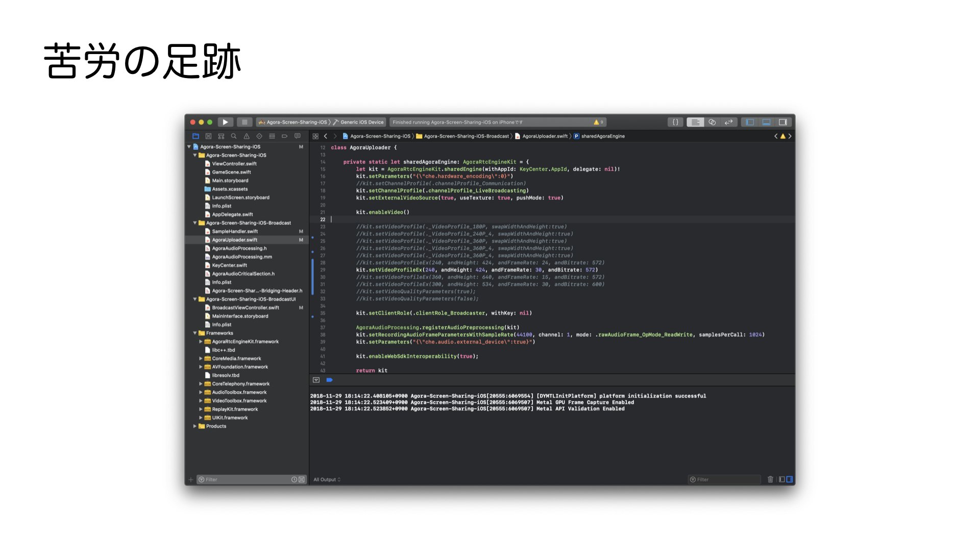Open the Report navigator speech bubble icon
This screenshot has width=980, height=551.
tap(297, 136)
